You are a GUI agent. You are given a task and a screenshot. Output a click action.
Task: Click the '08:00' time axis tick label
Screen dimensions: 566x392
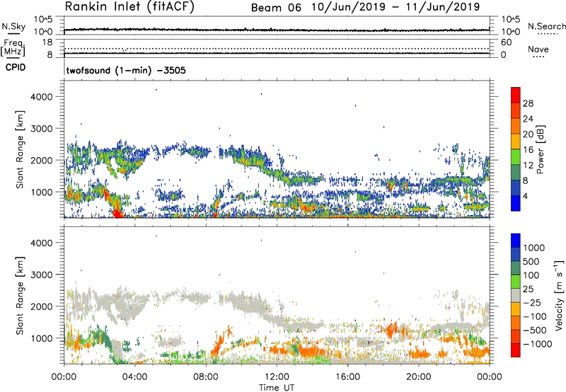[206, 377]
